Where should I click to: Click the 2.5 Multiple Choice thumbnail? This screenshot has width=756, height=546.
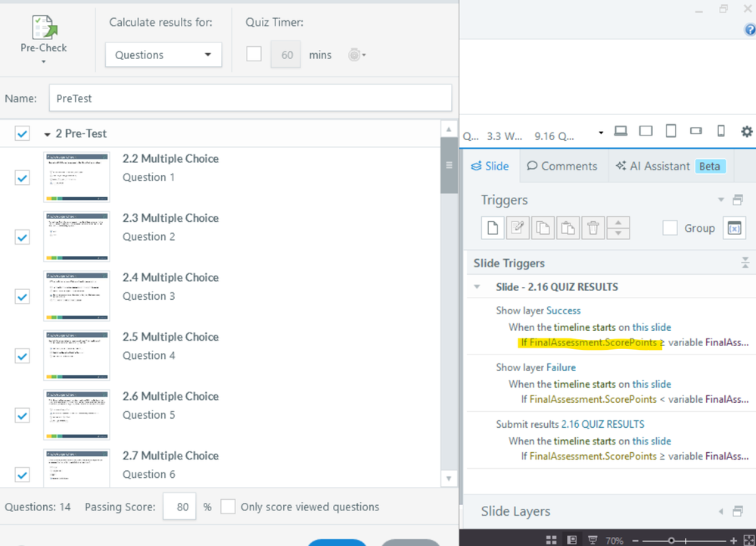76,355
